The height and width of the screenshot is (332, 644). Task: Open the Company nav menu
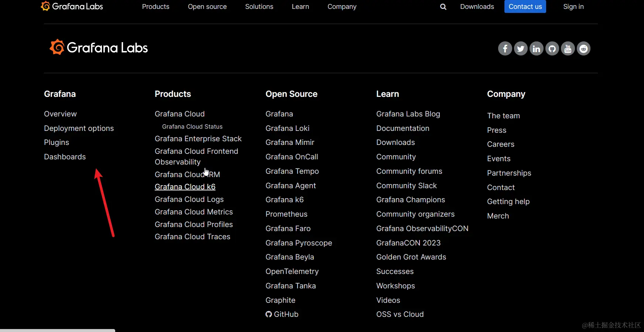tap(342, 7)
